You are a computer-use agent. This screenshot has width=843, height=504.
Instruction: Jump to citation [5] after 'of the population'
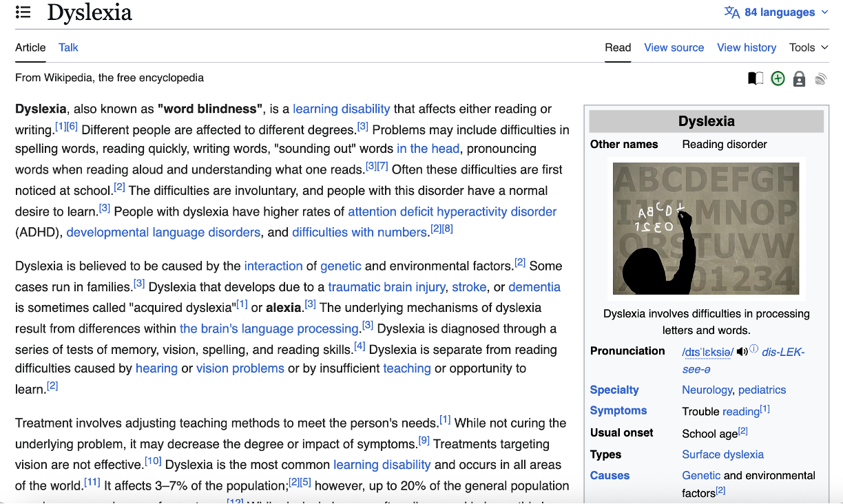click(x=306, y=482)
